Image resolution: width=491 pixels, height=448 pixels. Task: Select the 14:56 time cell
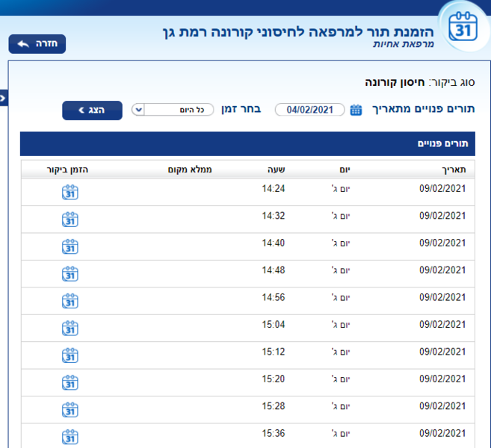click(x=274, y=297)
